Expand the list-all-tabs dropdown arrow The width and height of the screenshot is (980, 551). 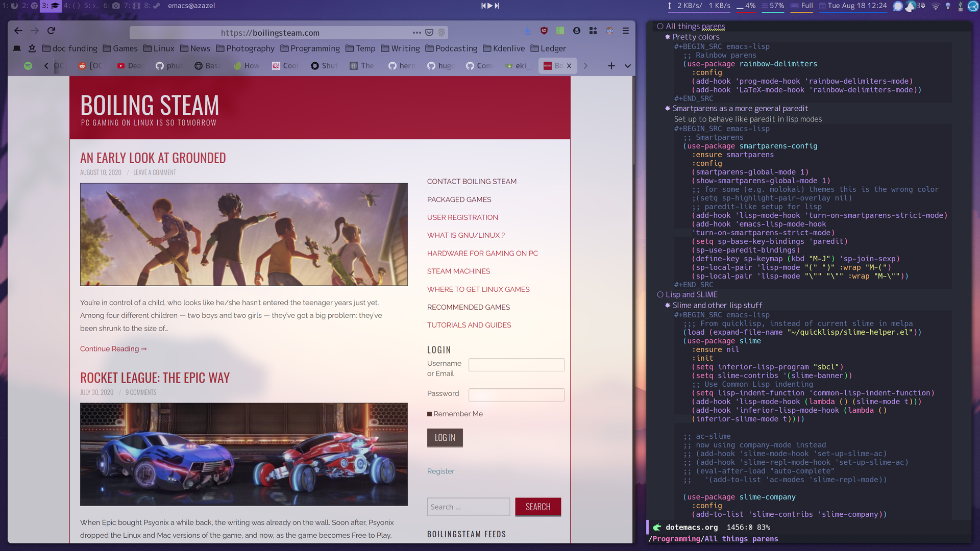coord(628,66)
